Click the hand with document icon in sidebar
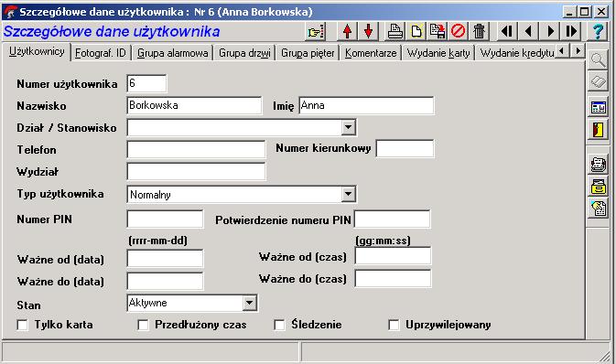616x364 pixels. tap(598, 209)
